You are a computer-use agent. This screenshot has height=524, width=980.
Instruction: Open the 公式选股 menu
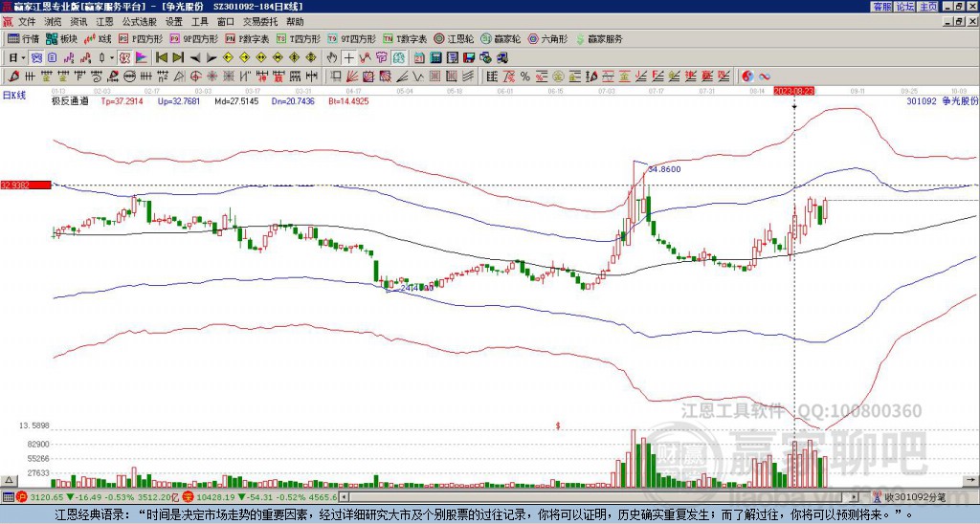click(x=140, y=22)
